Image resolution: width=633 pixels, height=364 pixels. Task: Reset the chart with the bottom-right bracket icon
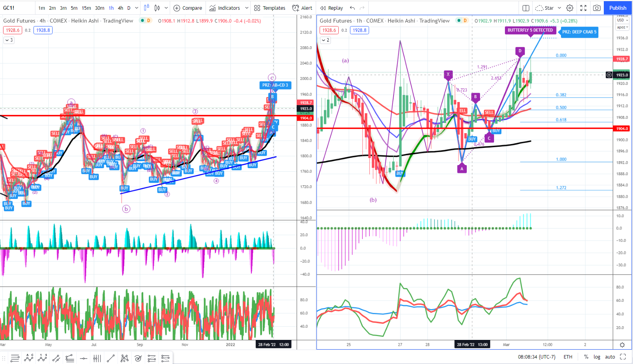pyautogui.click(x=623, y=357)
